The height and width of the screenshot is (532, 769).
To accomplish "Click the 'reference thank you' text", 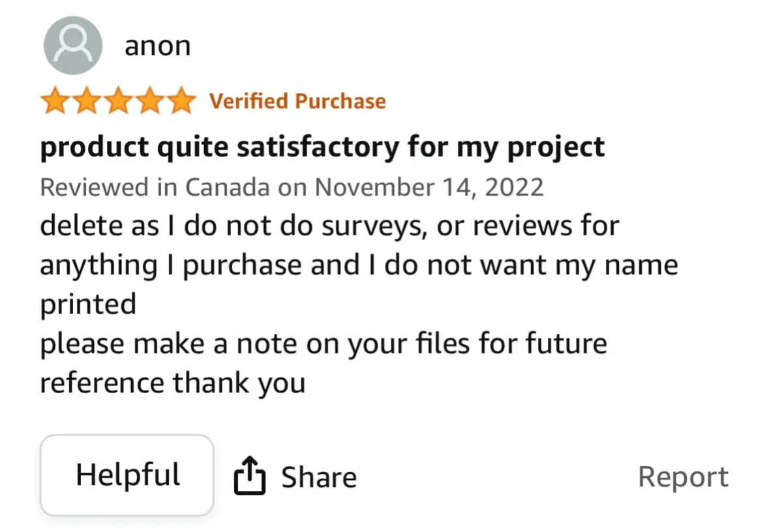I will click(x=173, y=383).
